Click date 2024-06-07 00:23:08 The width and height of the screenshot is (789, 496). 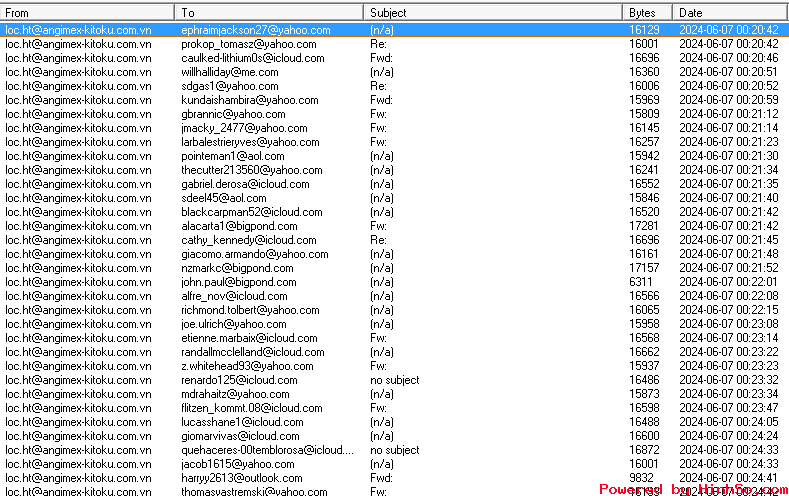[x=729, y=324]
